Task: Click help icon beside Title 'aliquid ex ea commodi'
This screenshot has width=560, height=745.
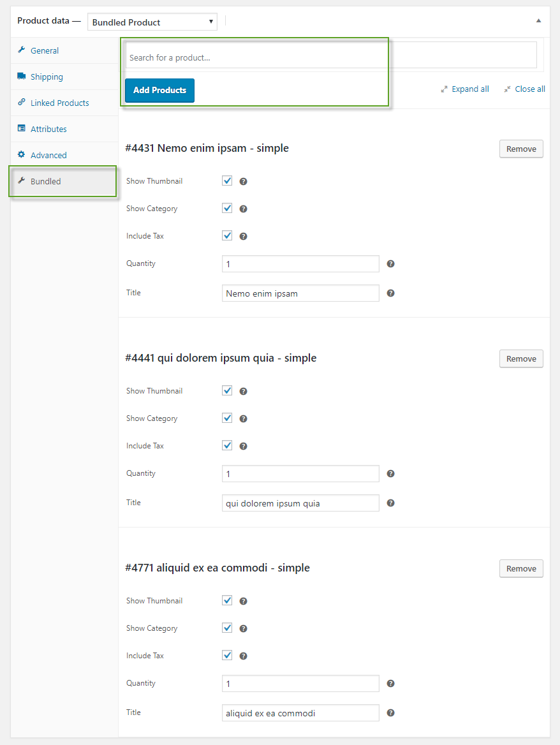Action: pos(390,712)
